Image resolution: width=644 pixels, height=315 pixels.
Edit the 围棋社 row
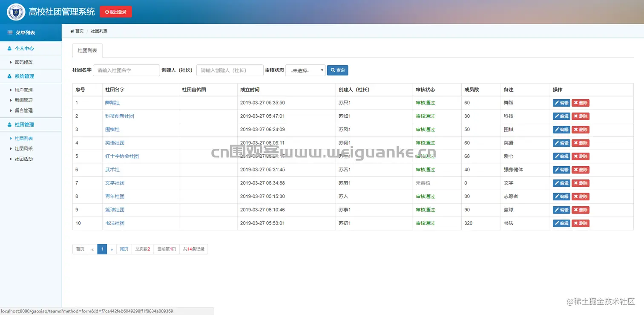click(561, 130)
